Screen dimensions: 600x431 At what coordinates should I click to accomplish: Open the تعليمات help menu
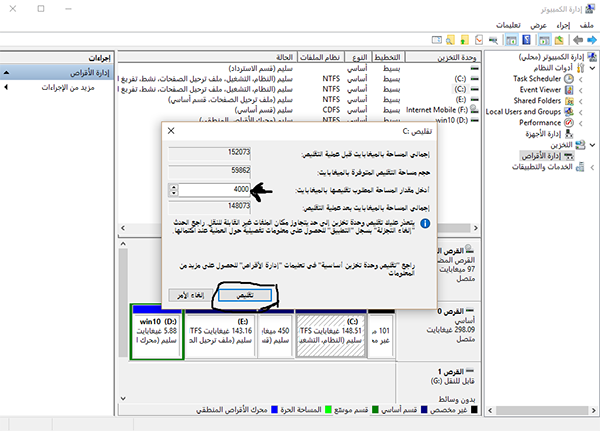point(507,22)
